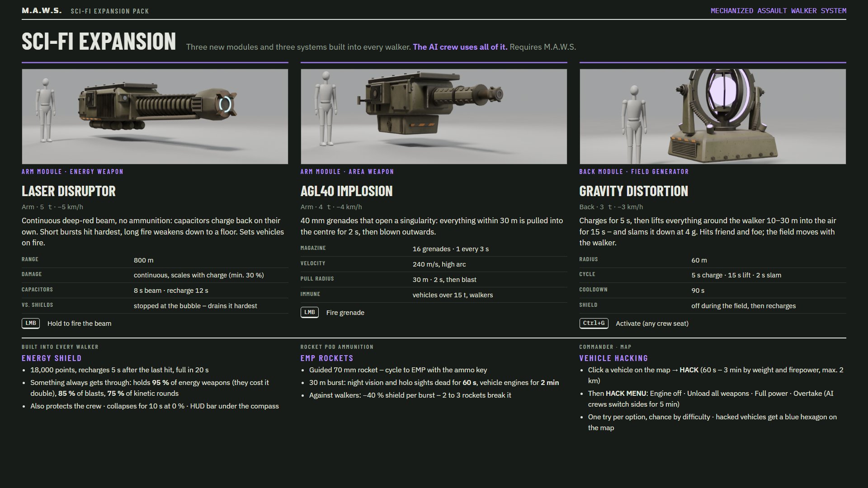Click the BUILT INTO EVERY WALKER label

[x=60, y=347]
